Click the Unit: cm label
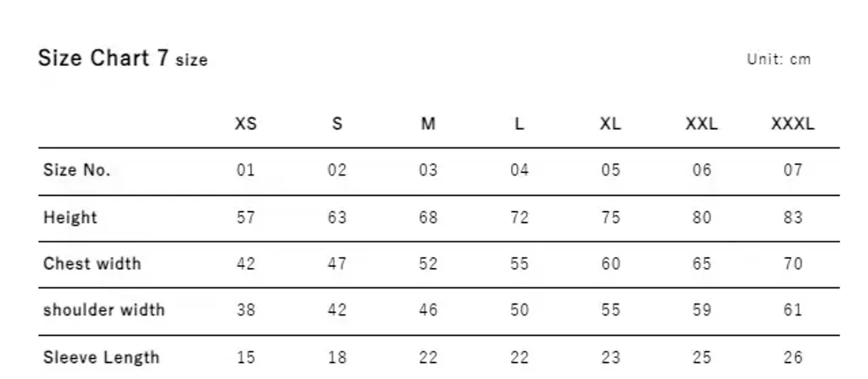This screenshot has height=379, width=868. [x=778, y=59]
